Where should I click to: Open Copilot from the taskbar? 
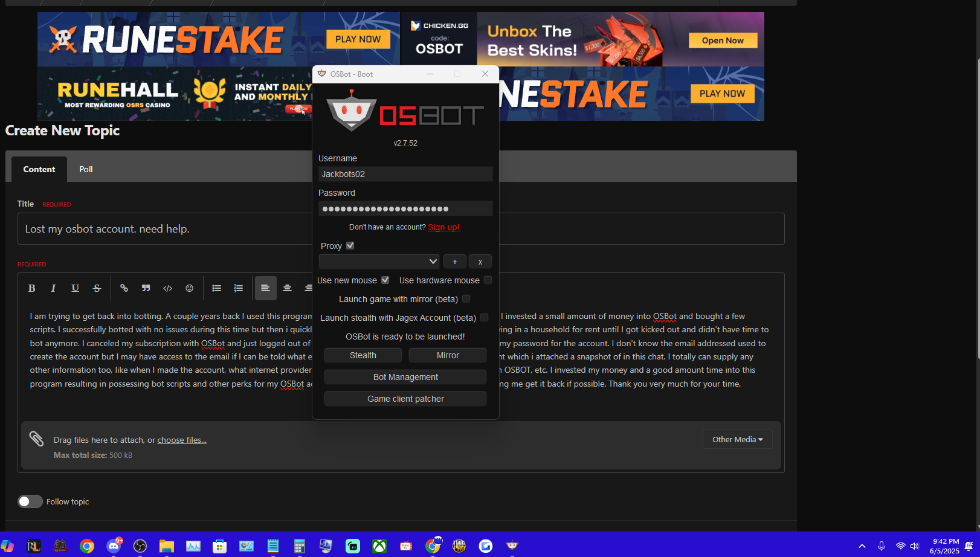pyautogui.click(x=7, y=546)
